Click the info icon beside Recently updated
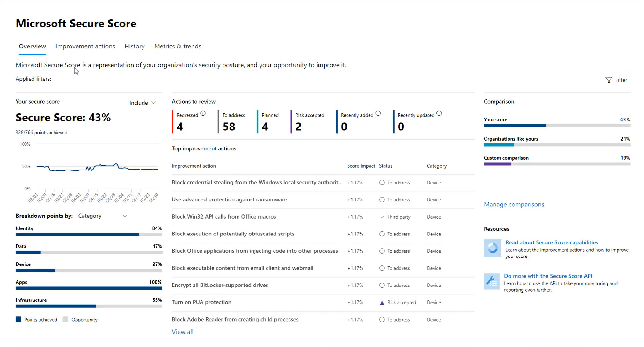This screenshot has width=644, height=347. tap(439, 113)
